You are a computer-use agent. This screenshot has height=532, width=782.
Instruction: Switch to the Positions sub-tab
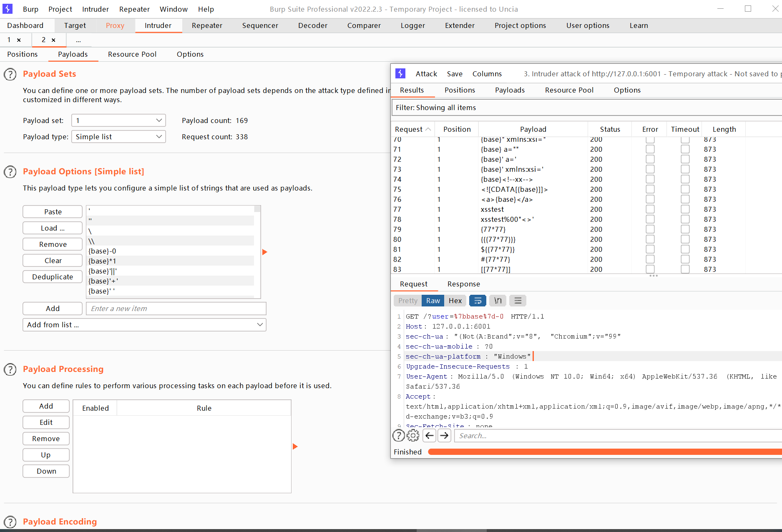tap(22, 54)
